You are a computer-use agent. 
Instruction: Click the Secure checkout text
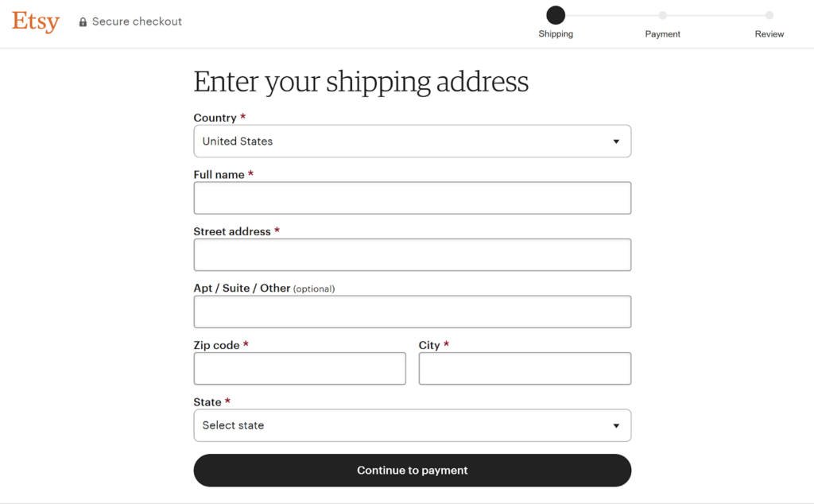pyautogui.click(x=137, y=21)
